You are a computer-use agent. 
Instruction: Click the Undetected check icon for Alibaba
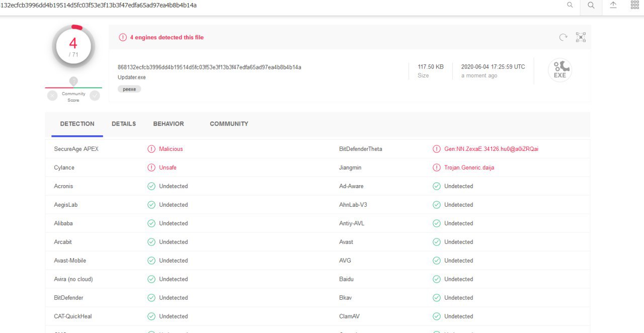[x=151, y=223]
